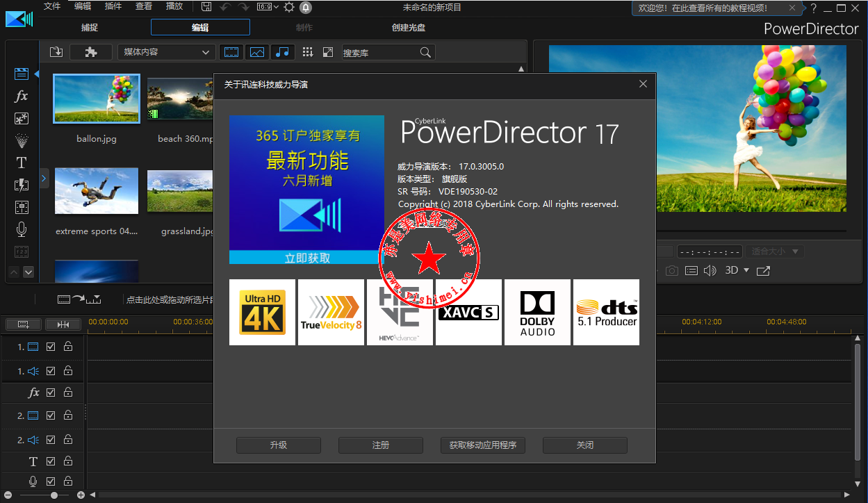Switch to the 捕捉 tab
This screenshot has width=868, height=503.
[89, 28]
